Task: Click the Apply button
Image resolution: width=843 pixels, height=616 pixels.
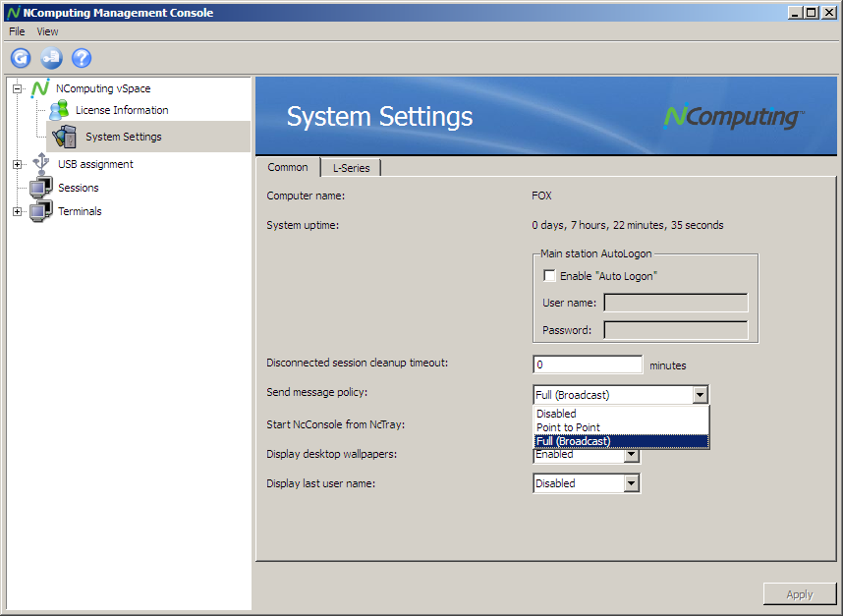Action: pyautogui.click(x=800, y=594)
